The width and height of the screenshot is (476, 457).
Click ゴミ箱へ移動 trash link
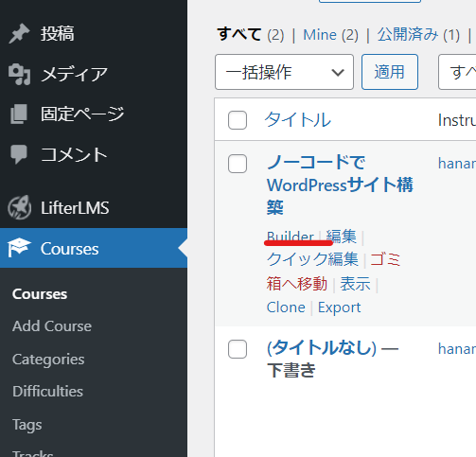click(x=333, y=272)
